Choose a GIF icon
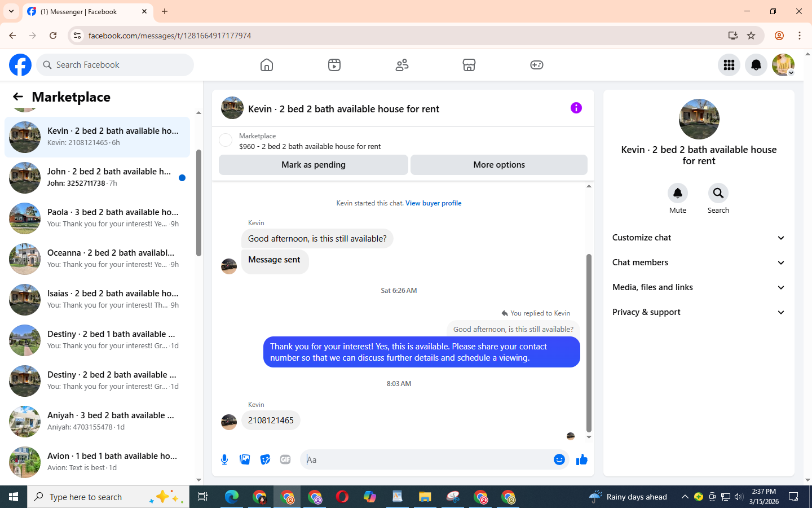 (285, 459)
